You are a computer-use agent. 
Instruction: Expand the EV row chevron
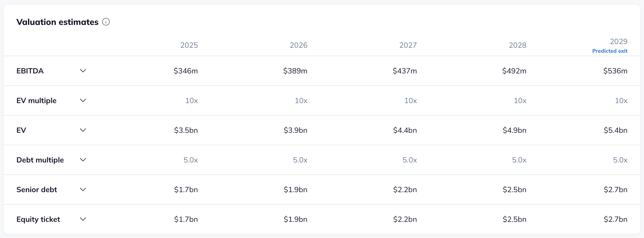click(83, 130)
